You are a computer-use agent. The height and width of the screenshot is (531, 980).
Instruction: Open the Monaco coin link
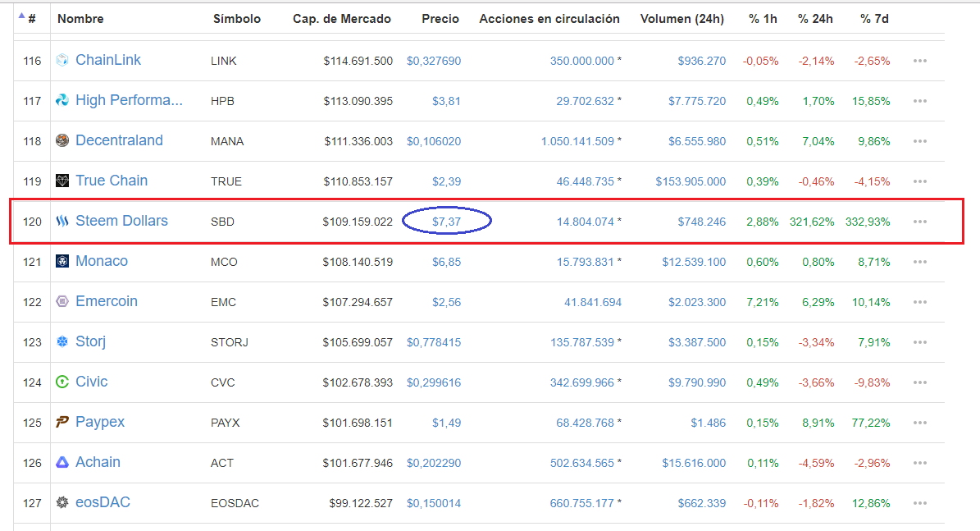coord(101,261)
